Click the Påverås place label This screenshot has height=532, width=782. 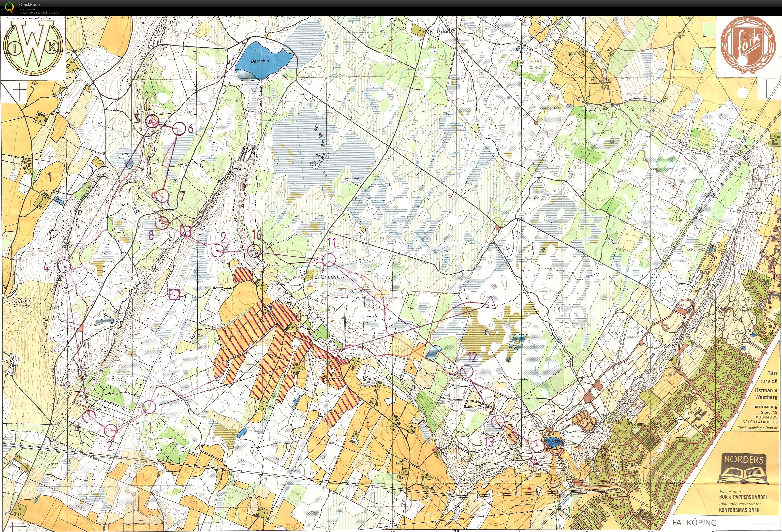[333, 379]
